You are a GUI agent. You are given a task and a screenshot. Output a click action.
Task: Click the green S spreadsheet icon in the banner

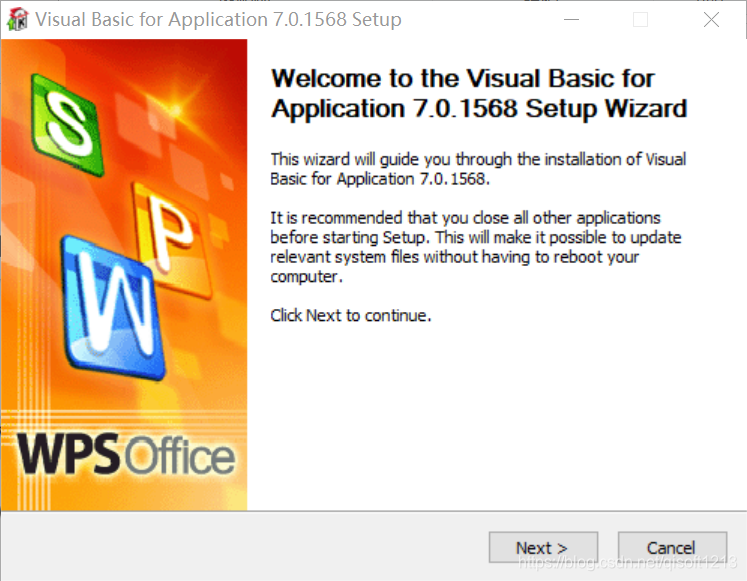(x=67, y=125)
